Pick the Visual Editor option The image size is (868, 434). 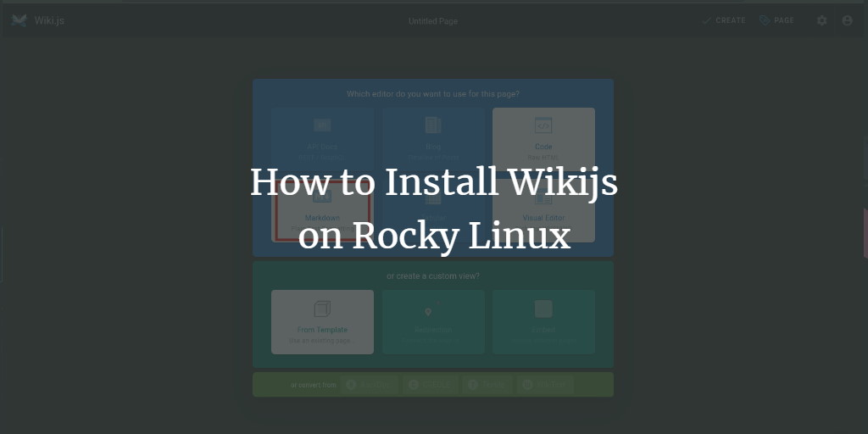[x=543, y=210]
